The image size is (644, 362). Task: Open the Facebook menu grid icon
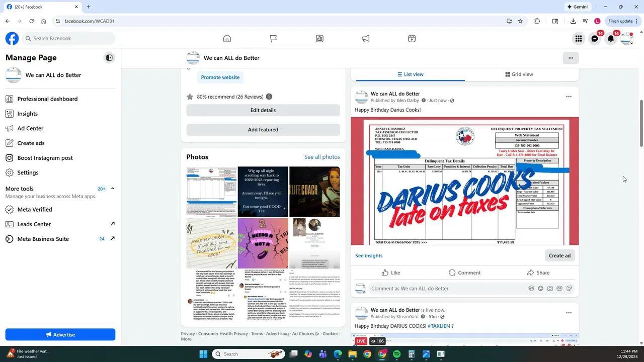[579, 39]
